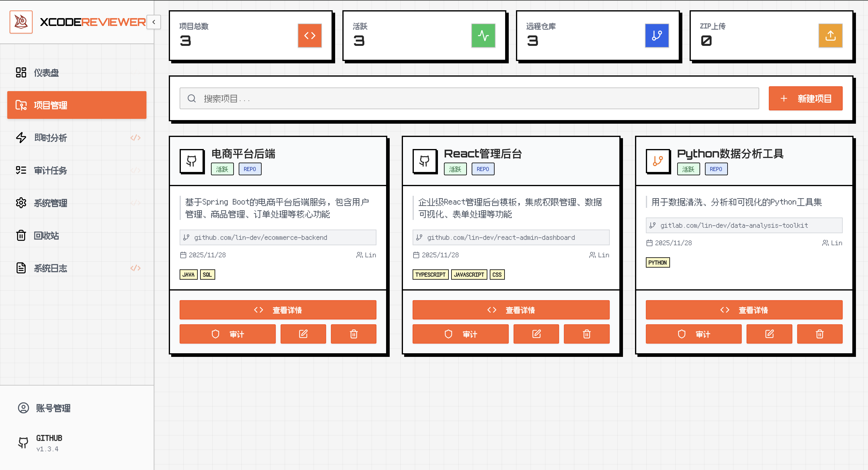Click the code icon on the 项目总数 card
Screen dimensions: 868x470
tap(309, 35)
